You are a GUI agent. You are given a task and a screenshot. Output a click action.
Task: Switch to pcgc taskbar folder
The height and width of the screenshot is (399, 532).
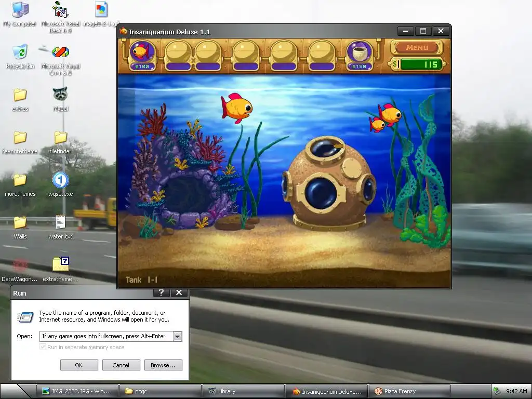161,391
